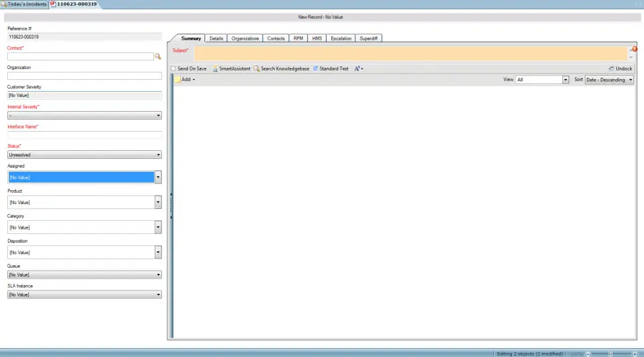The image size is (644, 357).
Task: Open the Escalation tab
Action: click(x=341, y=39)
